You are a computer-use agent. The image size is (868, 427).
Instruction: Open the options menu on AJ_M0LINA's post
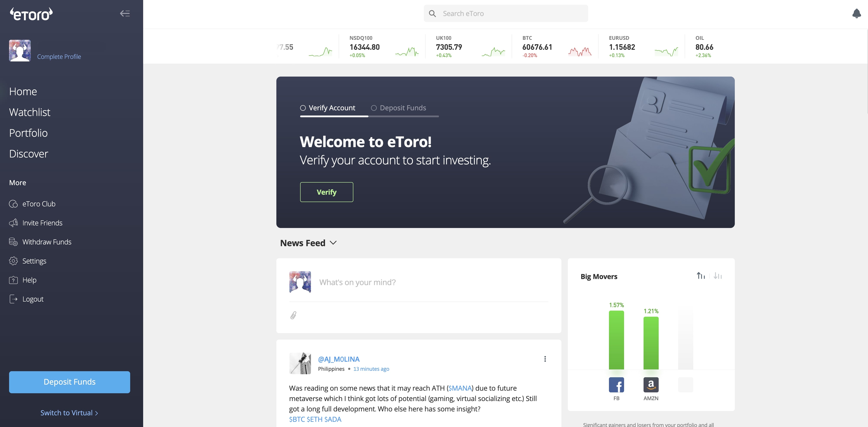point(545,359)
